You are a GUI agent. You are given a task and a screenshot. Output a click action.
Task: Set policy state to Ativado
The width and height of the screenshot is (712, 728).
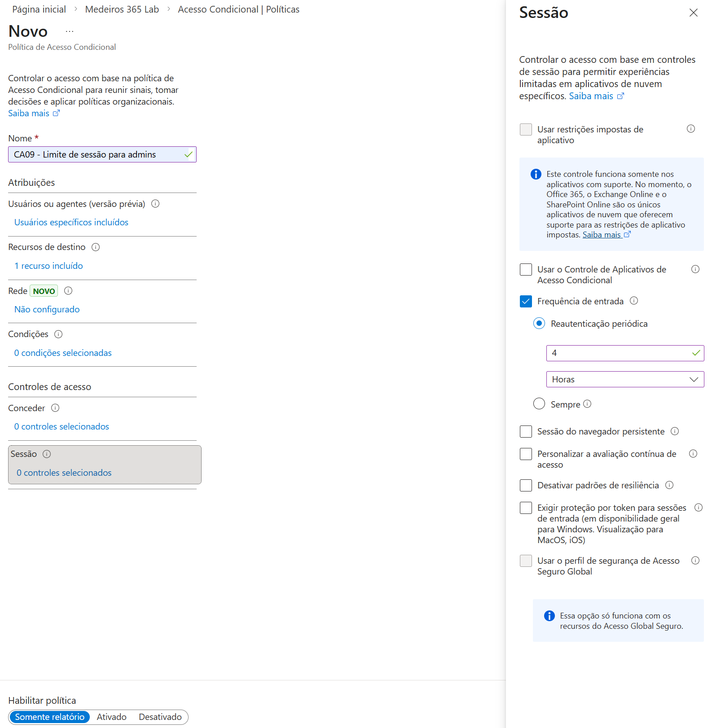click(x=112, y=717)
